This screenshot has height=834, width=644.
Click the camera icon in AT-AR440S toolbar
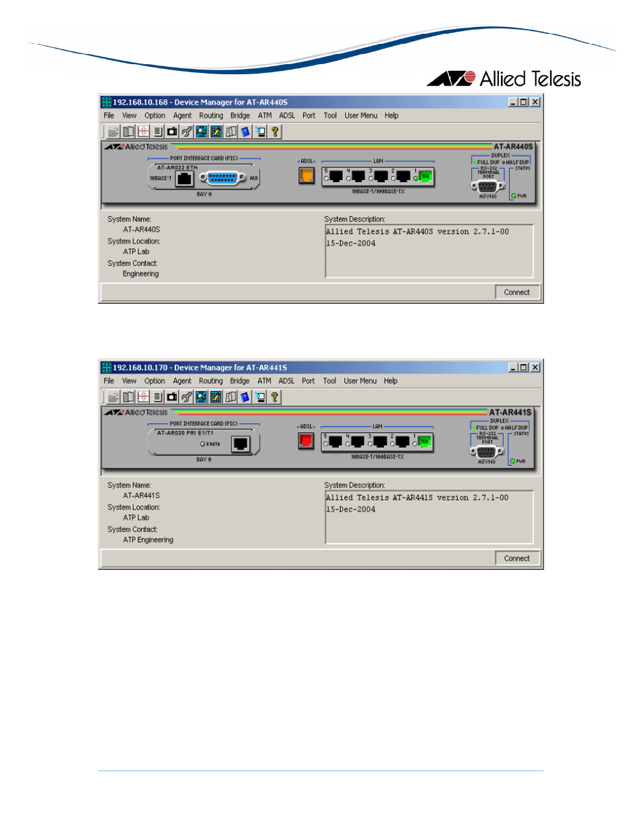tap(172, 132)
